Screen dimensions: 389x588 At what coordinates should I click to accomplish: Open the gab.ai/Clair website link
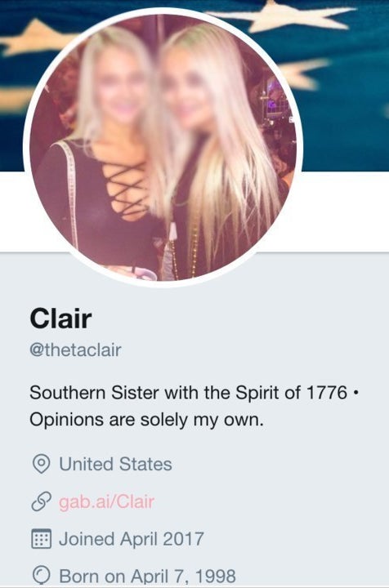click(x=106, y=501)
